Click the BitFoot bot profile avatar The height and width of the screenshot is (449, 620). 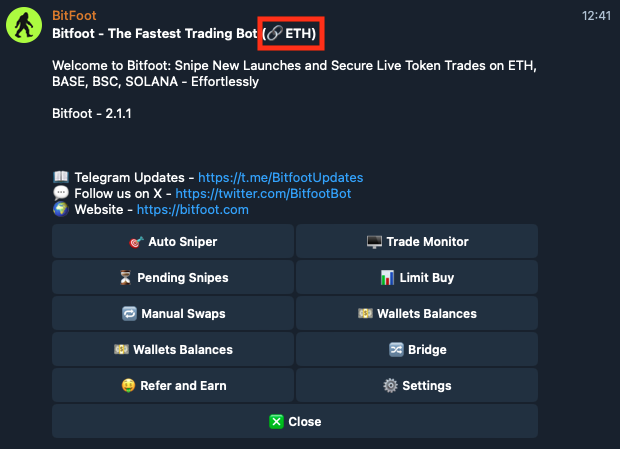[x=26, y=26]
